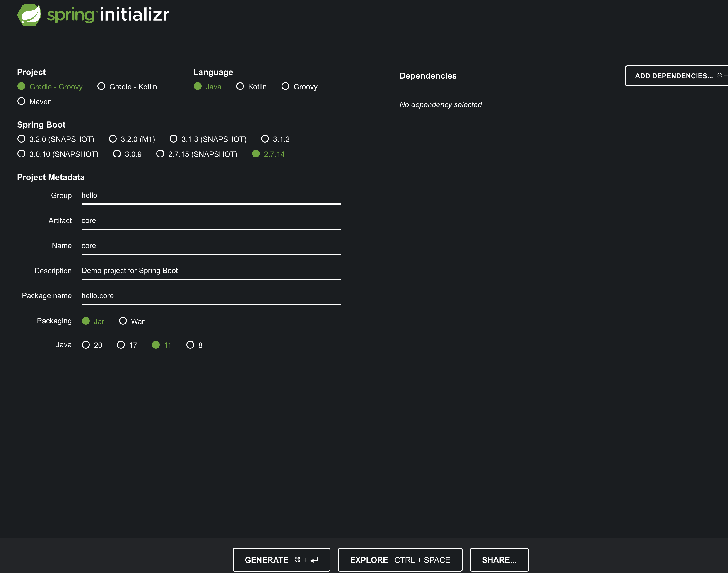Choose Java version 8
The width and height of the screenshot is (728, 573).
pos(195,345)
